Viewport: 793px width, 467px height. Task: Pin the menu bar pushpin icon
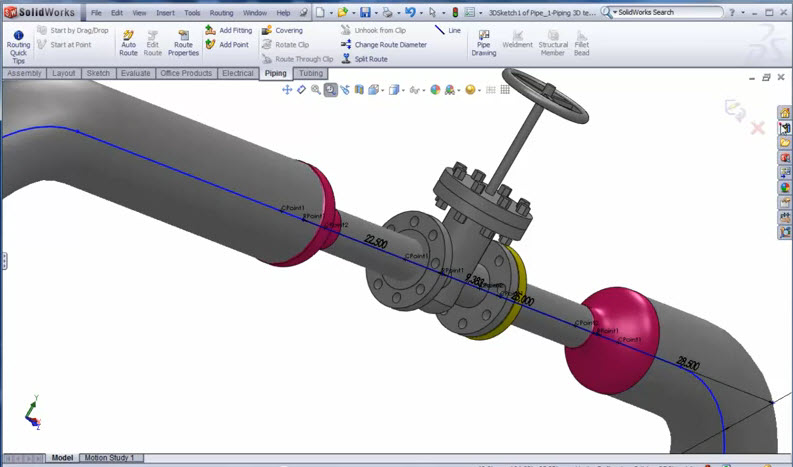tap(303, 13)
